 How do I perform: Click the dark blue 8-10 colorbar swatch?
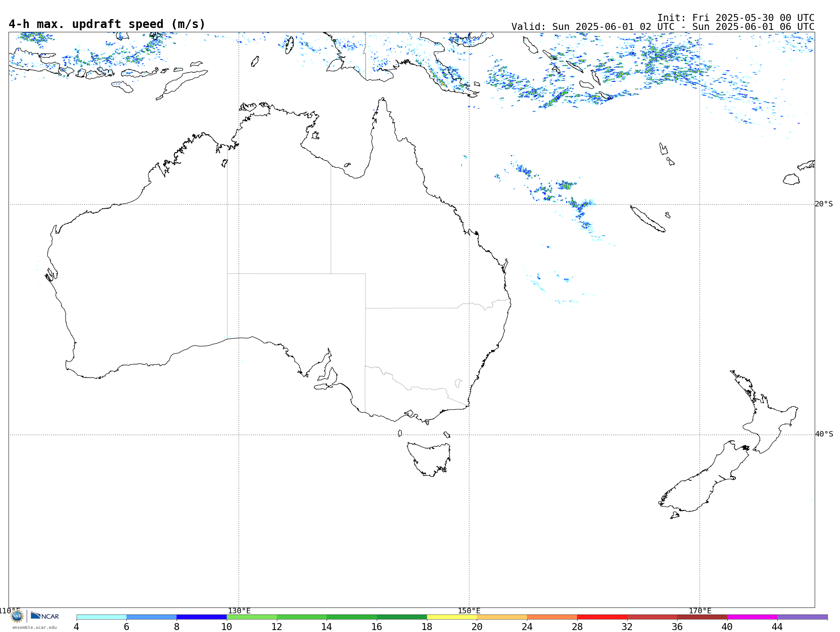tap(201, 617)
